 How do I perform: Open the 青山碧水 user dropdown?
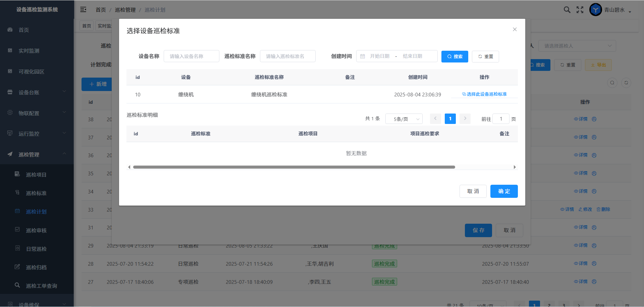617,10
